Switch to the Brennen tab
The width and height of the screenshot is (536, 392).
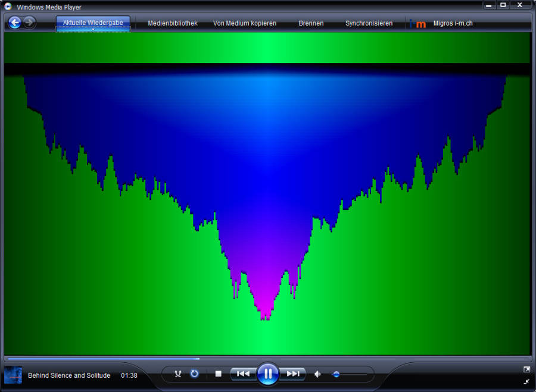(x=311, y=23)
